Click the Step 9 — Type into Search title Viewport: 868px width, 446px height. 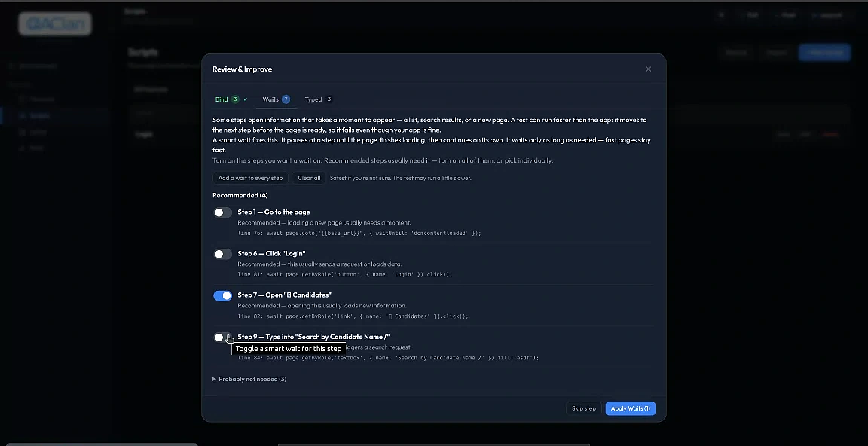(314, 337)
